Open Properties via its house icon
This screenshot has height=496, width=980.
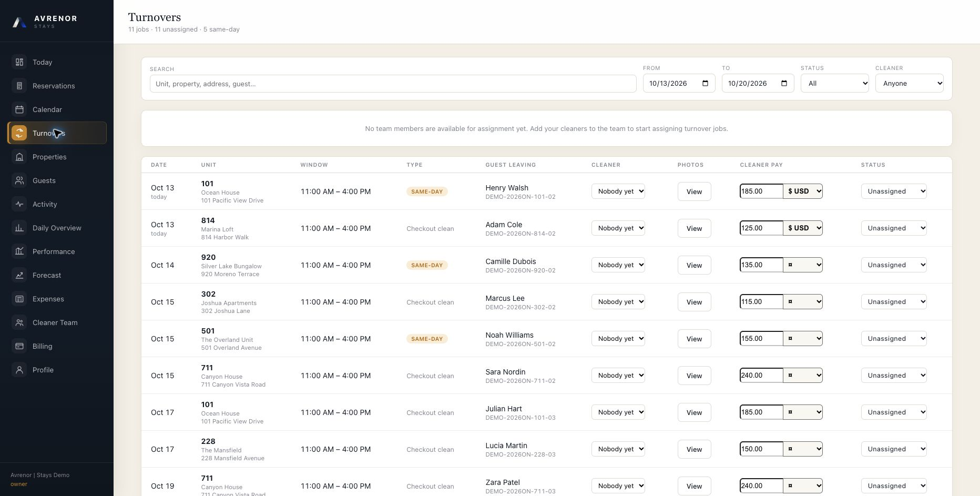19,157
